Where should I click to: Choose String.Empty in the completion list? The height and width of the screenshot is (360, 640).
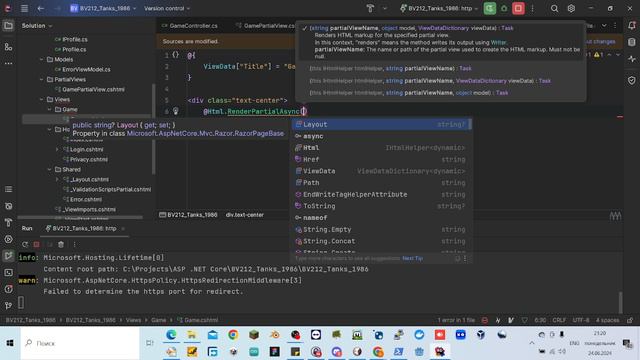coord(382,229)
